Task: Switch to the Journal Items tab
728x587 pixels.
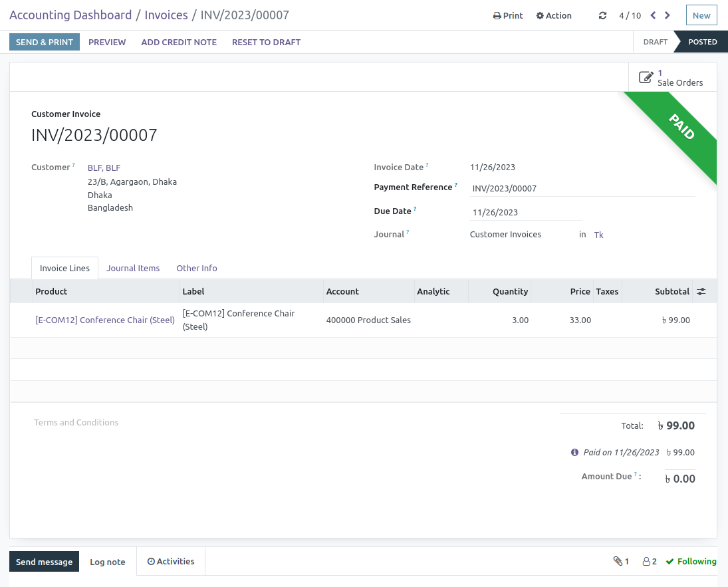Action: [133, 268]
